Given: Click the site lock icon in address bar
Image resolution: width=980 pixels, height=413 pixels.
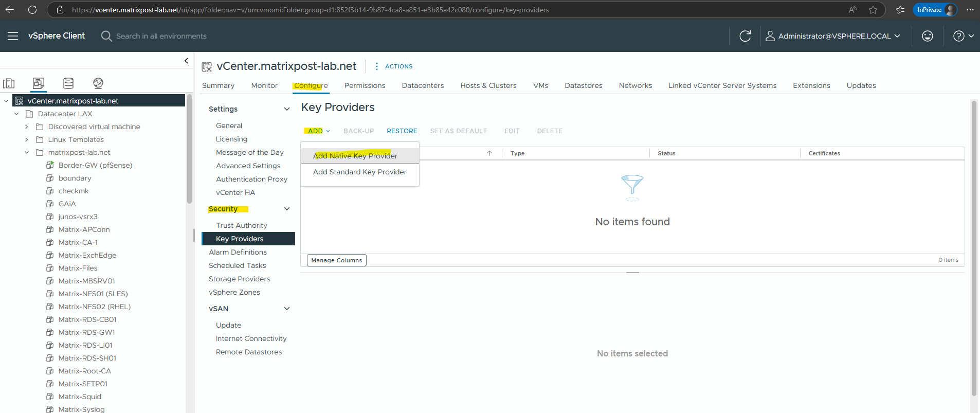Looking at the screenshot, I should coord(60,10).
